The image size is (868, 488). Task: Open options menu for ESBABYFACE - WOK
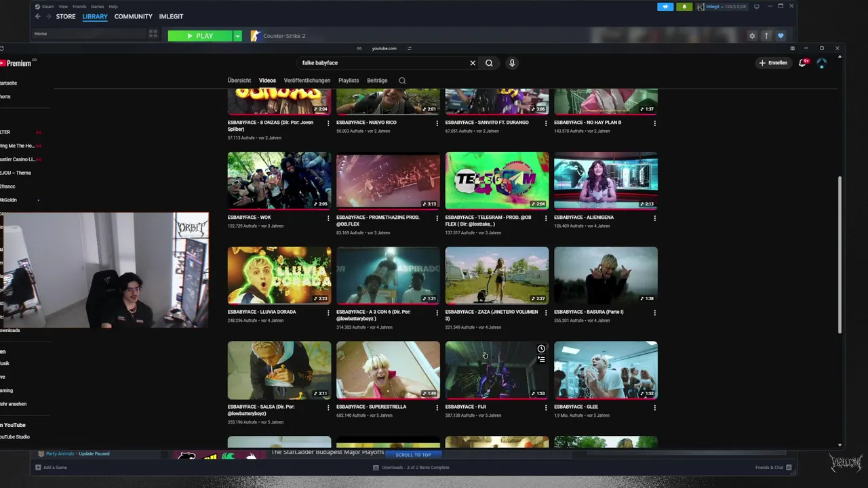click(x=328, y=218)
